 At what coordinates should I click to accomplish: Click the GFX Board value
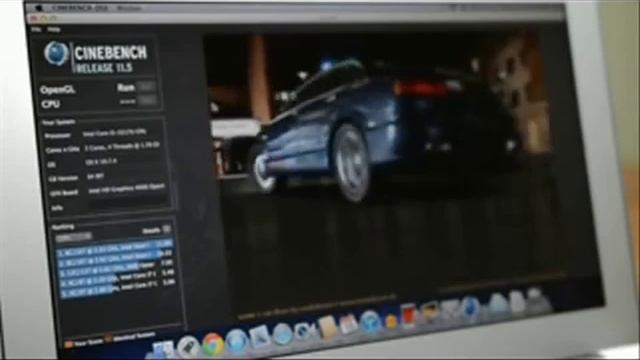(x=127, y=189)
